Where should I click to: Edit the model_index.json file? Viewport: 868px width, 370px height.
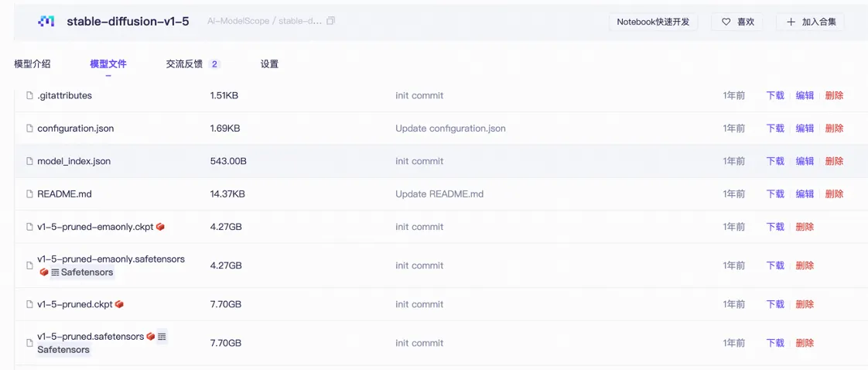(805, 161)
